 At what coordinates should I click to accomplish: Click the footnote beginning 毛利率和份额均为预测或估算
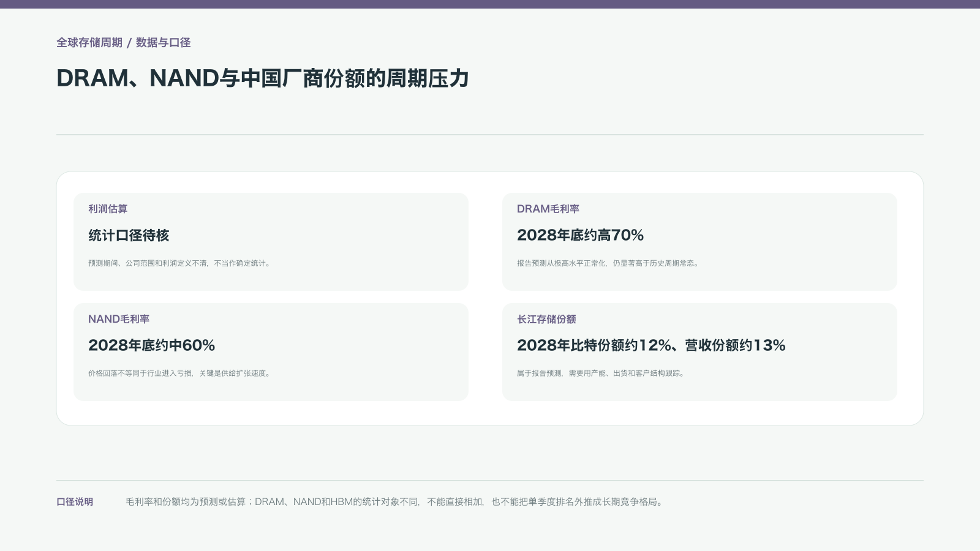coord(396,501)
